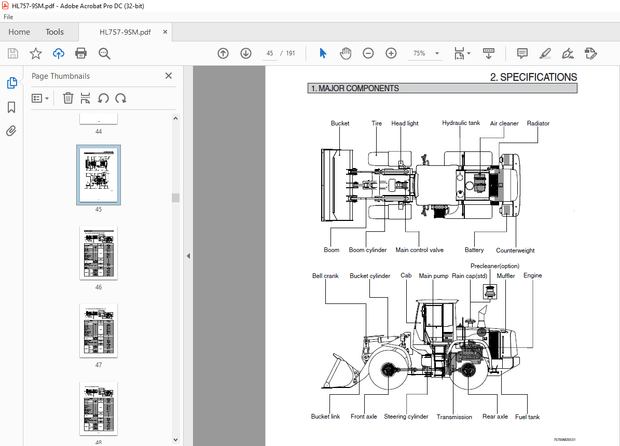Select the page 46 thumbnail
This screenshot has height=446, width=620.
(x=98, y=252)
